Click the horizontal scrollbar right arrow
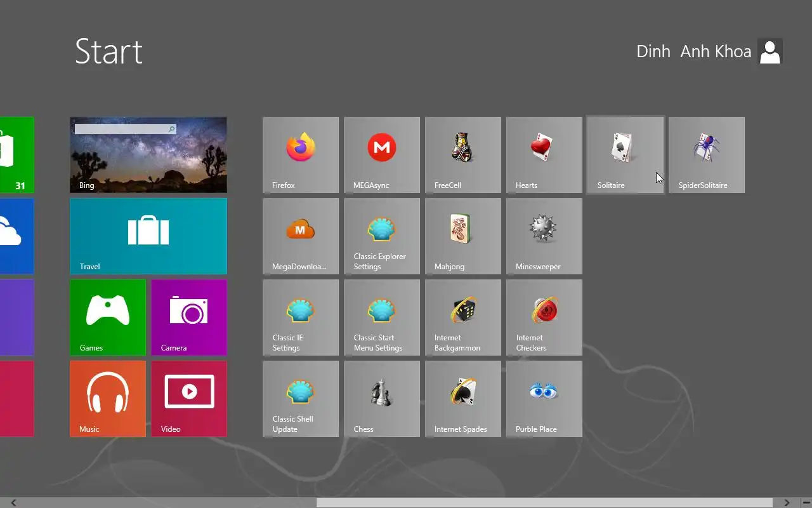The height and width of the screenshot is (508, 812). coord(787,502)
